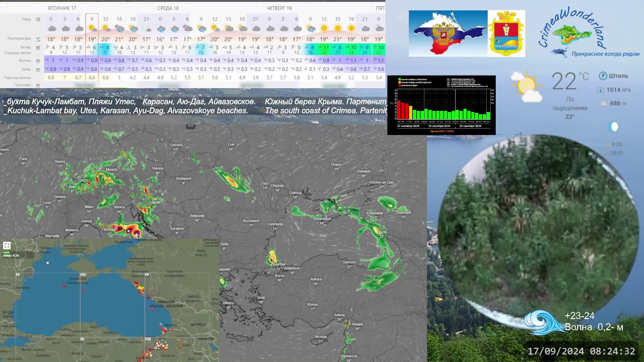Click the highlighted 9 o'clock column header

pos(92,19)
